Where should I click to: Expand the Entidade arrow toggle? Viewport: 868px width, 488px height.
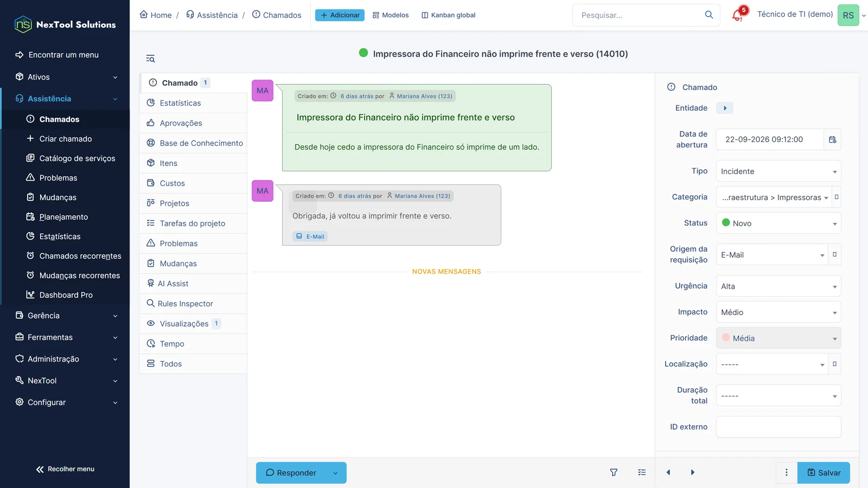[725, 108]
